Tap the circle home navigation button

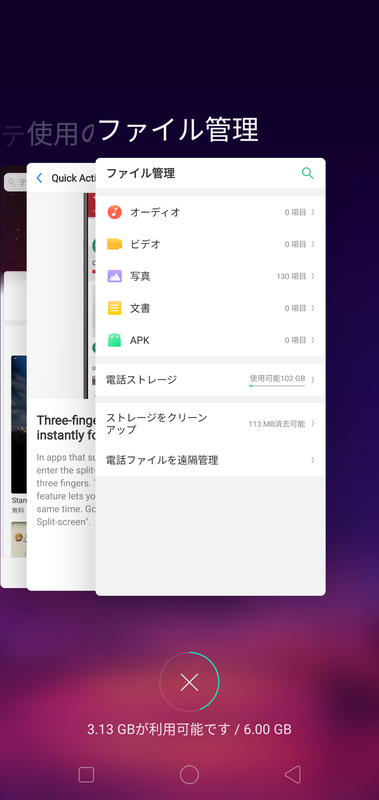(189, 774)
